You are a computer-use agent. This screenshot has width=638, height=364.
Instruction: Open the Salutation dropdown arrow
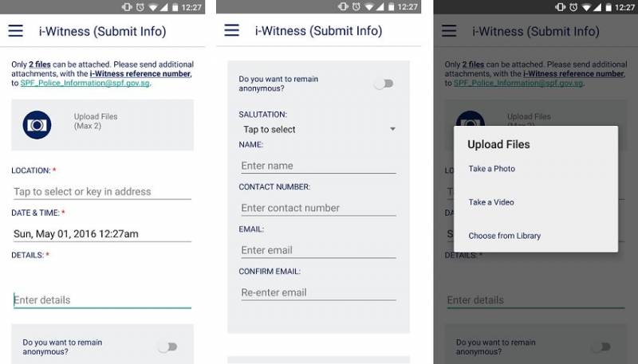pyautogui.click(x=392, y=129)
